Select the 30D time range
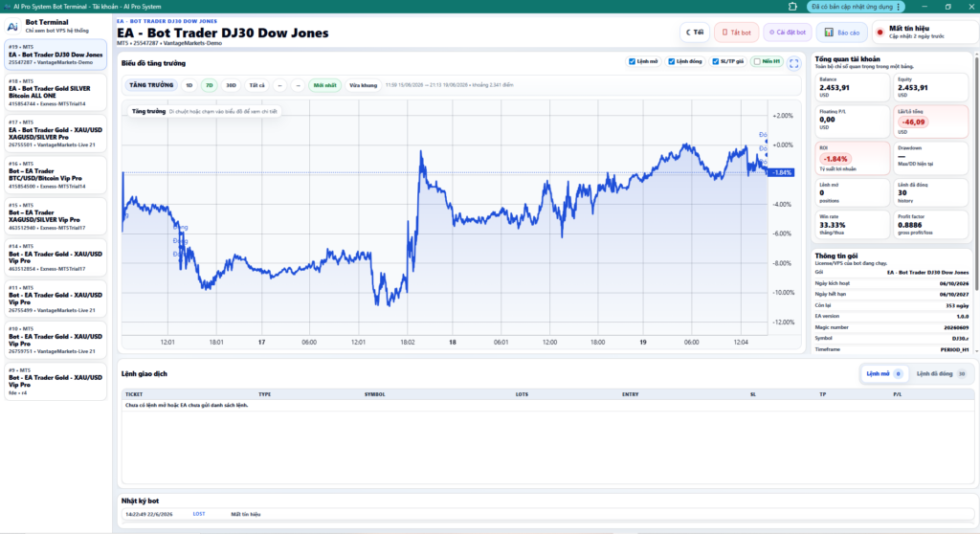This screenshot has height=534, width=980. coord(232,85)
